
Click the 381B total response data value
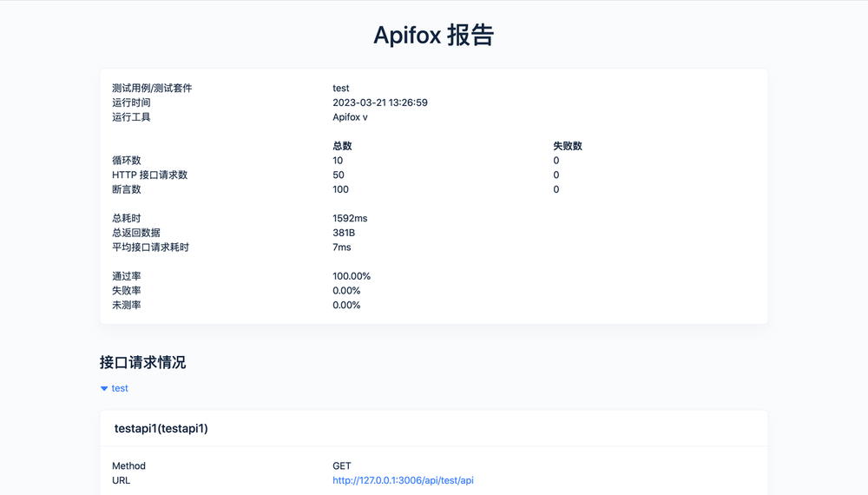pos(344,233)
